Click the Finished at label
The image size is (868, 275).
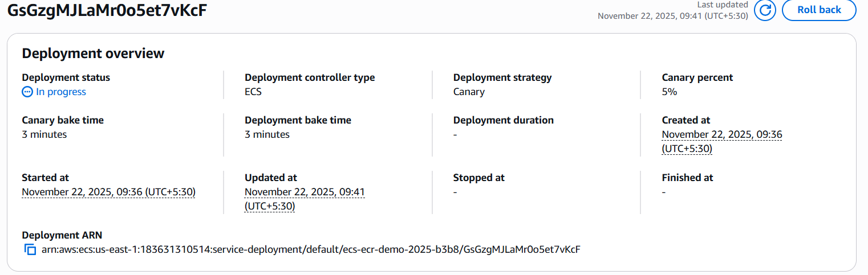(687, 178)
